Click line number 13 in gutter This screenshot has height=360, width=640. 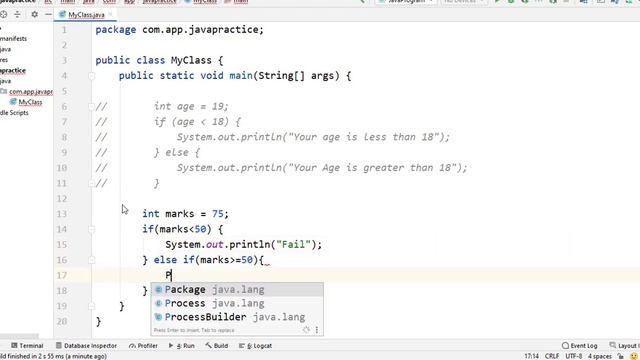click(x=62, y=214)
